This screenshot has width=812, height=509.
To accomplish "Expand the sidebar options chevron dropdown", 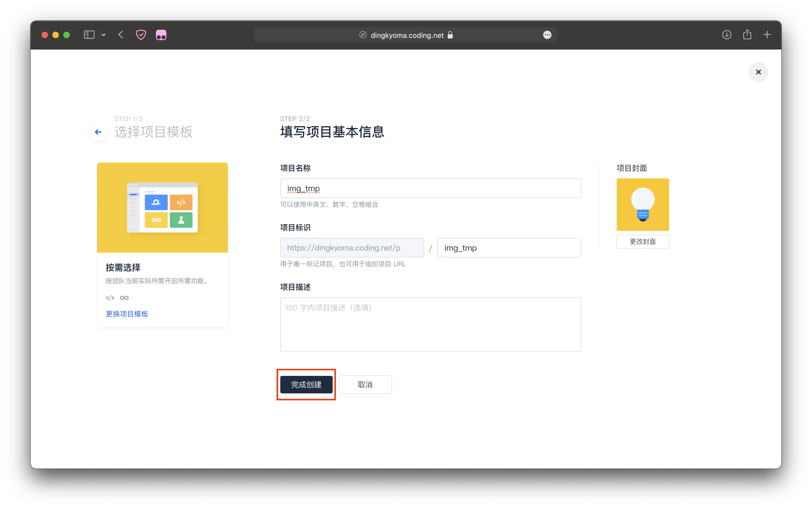I will click(104, 35).
